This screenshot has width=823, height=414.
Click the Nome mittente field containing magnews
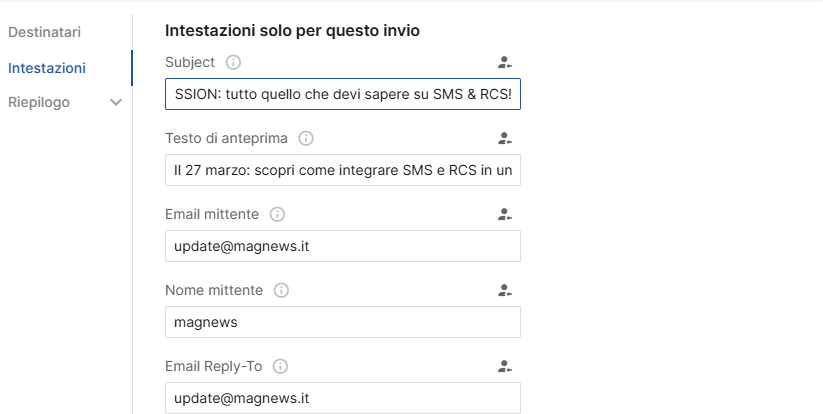click(343, 322)
